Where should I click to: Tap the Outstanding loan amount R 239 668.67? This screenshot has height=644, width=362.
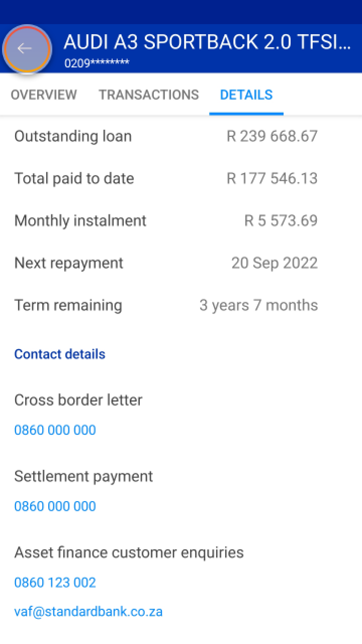coord(272,136)
